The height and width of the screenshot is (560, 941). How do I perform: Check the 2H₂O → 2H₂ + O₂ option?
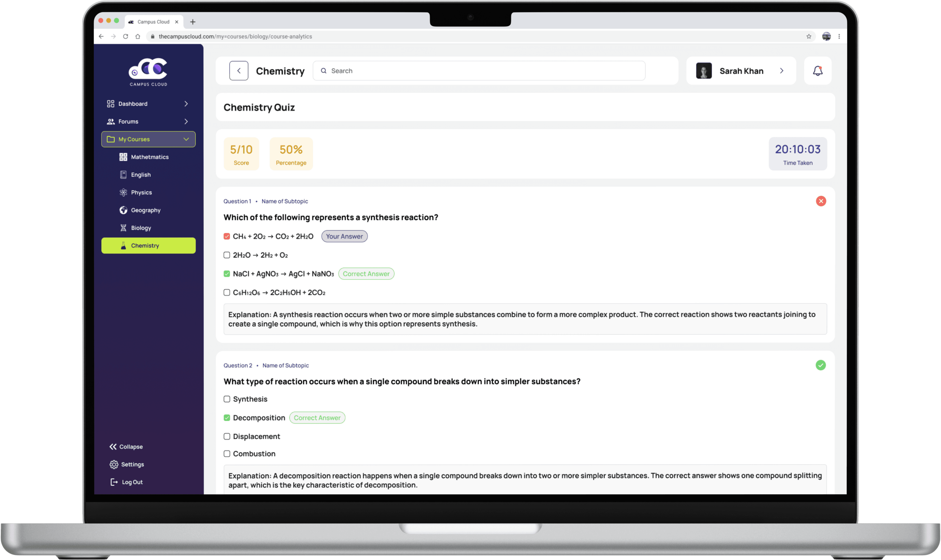coord(227,255)
